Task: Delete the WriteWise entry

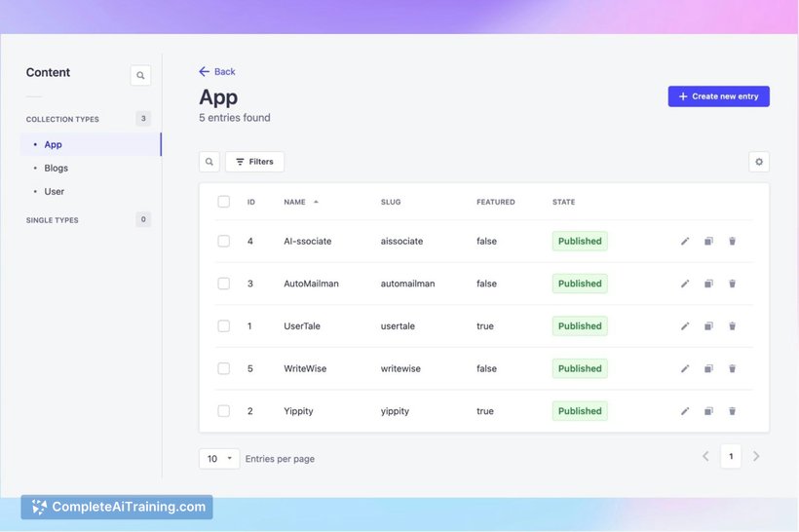Action: [732, 368]
